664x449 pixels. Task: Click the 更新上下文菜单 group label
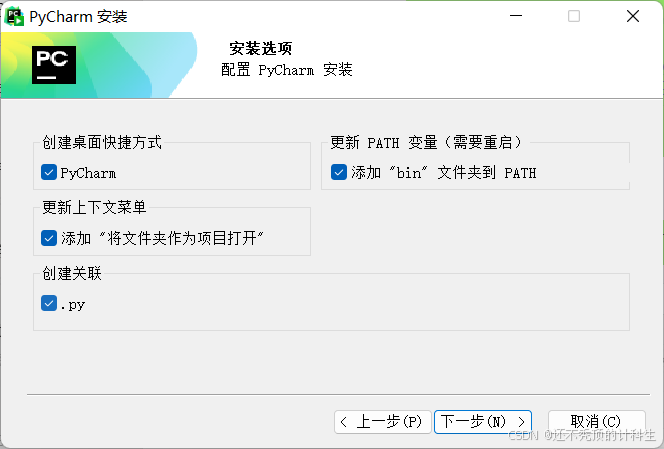click(94, 207)
